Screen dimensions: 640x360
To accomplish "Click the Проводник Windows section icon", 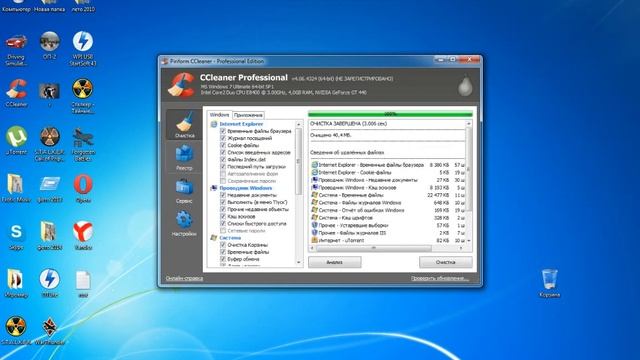I will coord(214,188).
